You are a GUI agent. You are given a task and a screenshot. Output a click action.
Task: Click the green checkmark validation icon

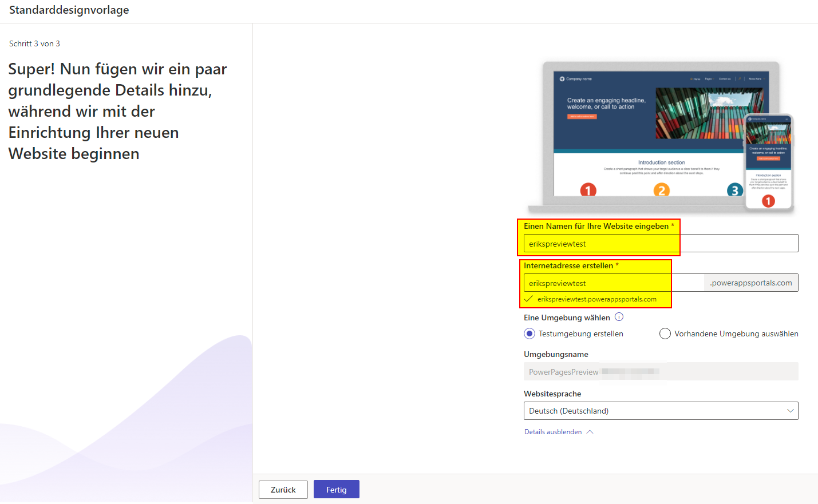(x=528, y=299)
